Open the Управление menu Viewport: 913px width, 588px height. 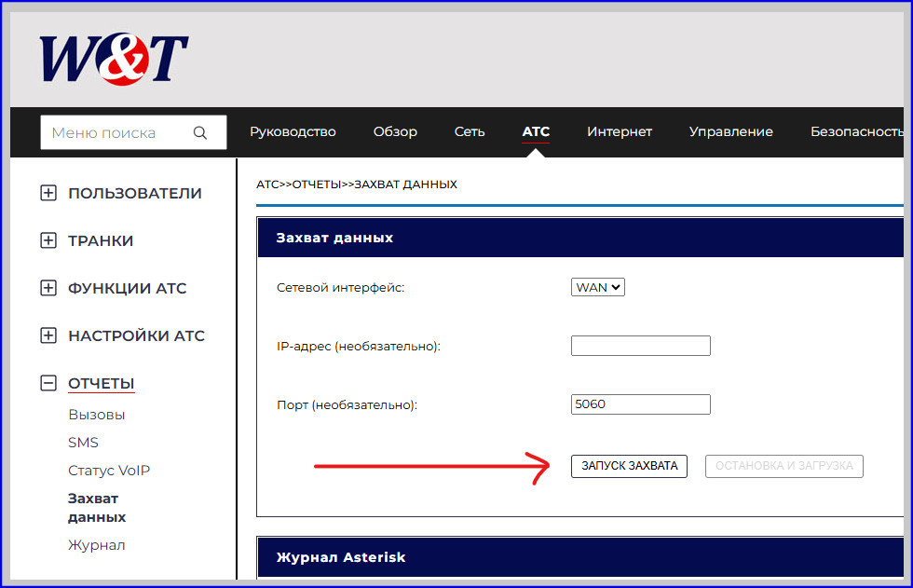tap(731, 131)
